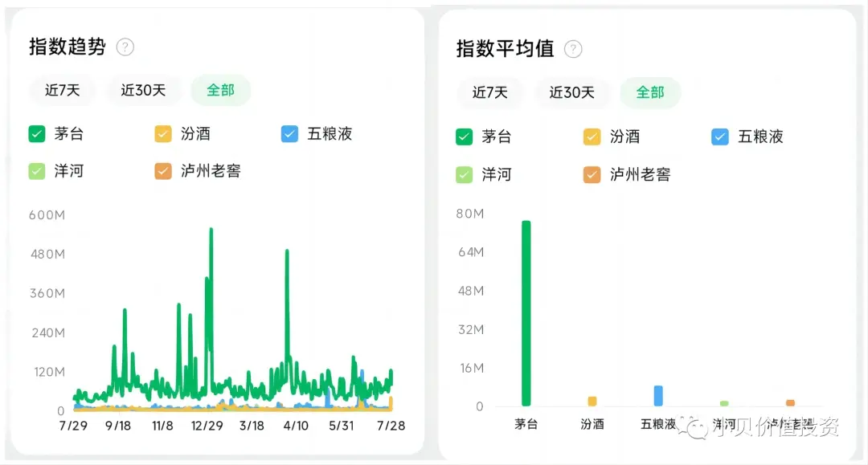Click the 16M average axis label
The width and height of the screenshot is (868, 465).
click(x=473, y=369)
